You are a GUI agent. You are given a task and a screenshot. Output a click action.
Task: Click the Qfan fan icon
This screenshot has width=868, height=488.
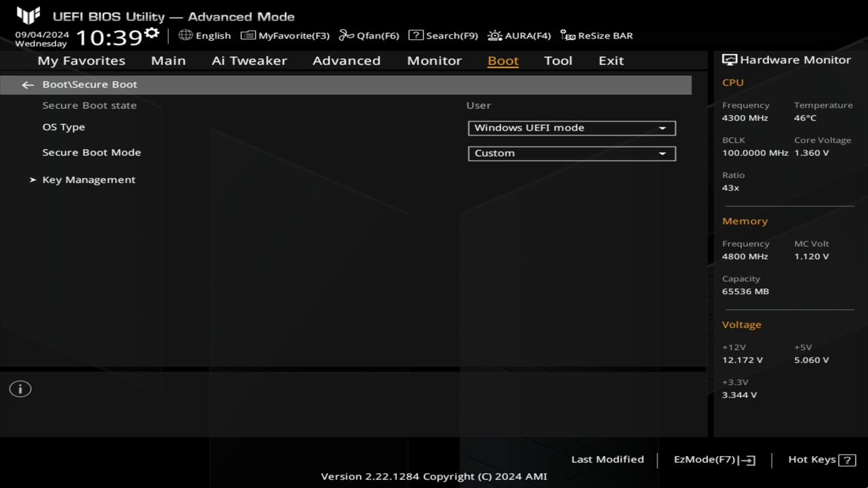point(347,35)
